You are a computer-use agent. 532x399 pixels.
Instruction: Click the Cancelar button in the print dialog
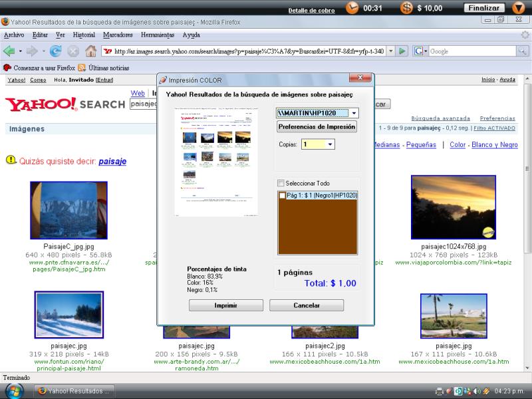[x=307, y=305]
